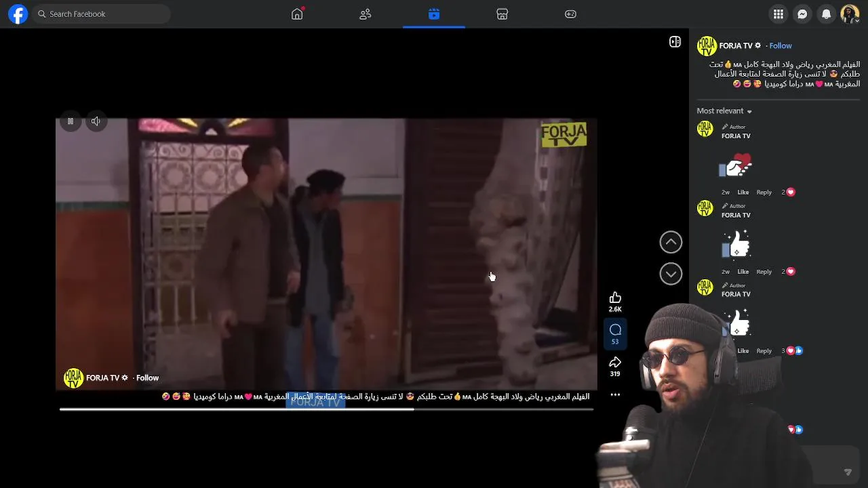Expand the Most relevant comment sorting
868x488 pixels.
724,111
